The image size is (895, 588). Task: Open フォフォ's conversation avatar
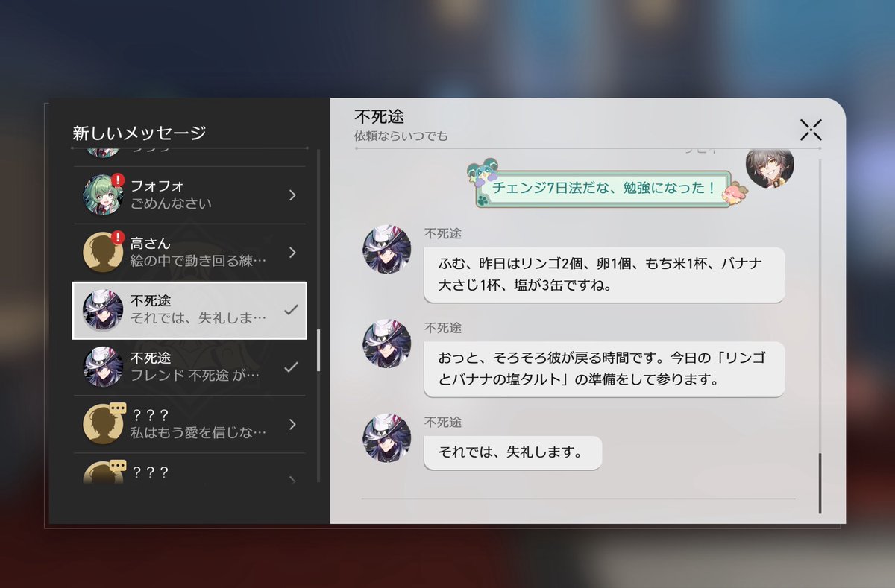pos(102,195)
